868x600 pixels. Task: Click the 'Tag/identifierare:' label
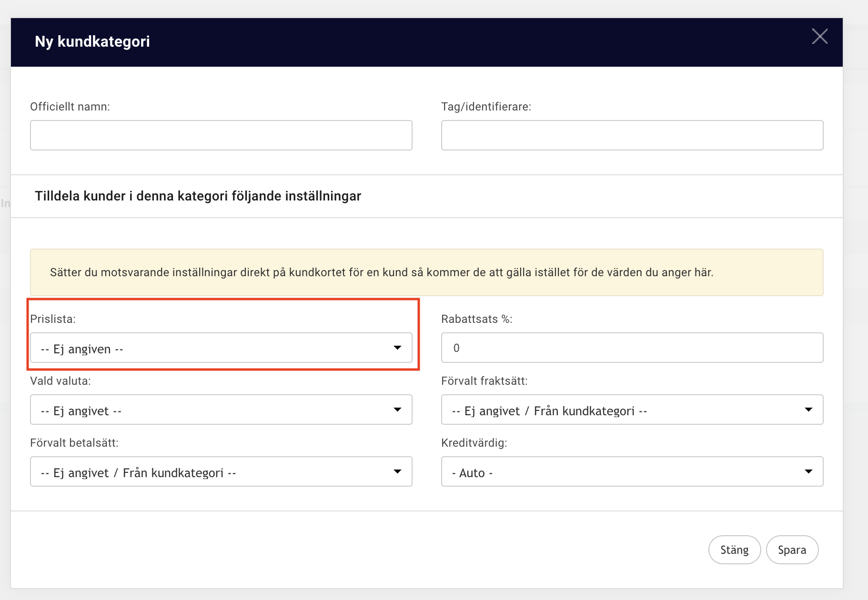click(486, 107)
